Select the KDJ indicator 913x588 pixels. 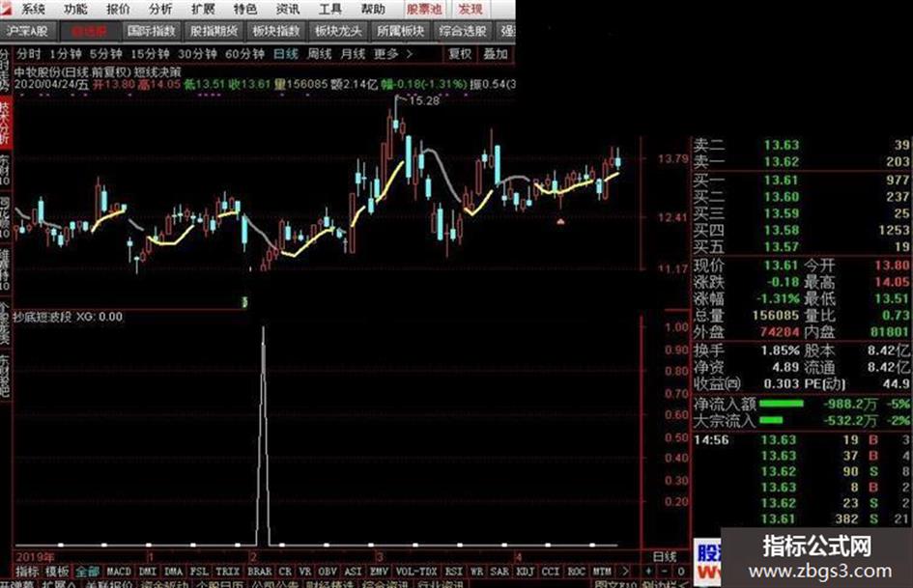click(526, 572)
